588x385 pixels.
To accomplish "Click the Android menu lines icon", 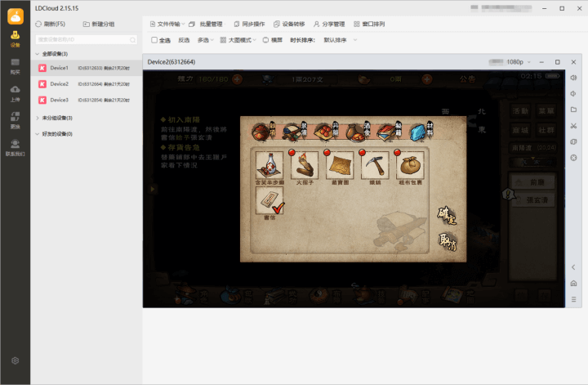I will [x=573, y=299].
